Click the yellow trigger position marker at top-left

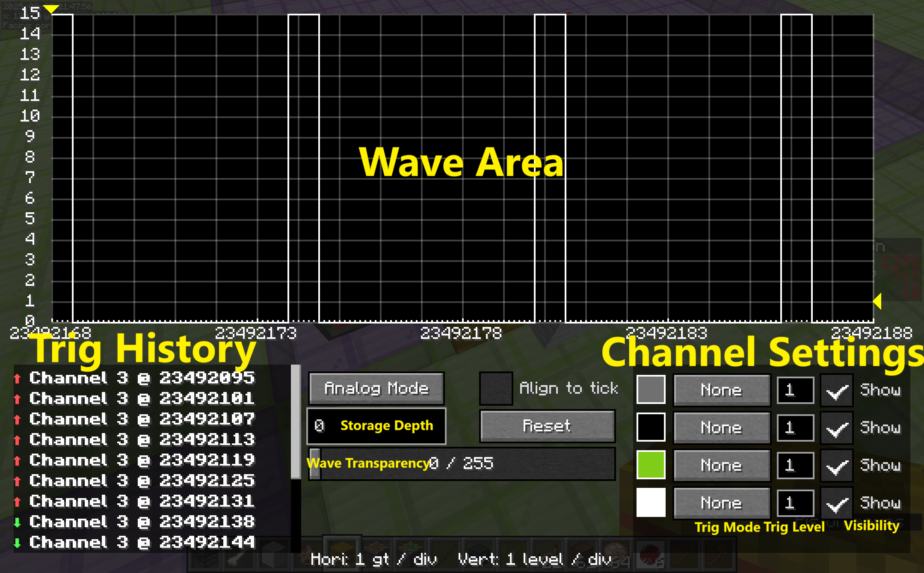51,9
